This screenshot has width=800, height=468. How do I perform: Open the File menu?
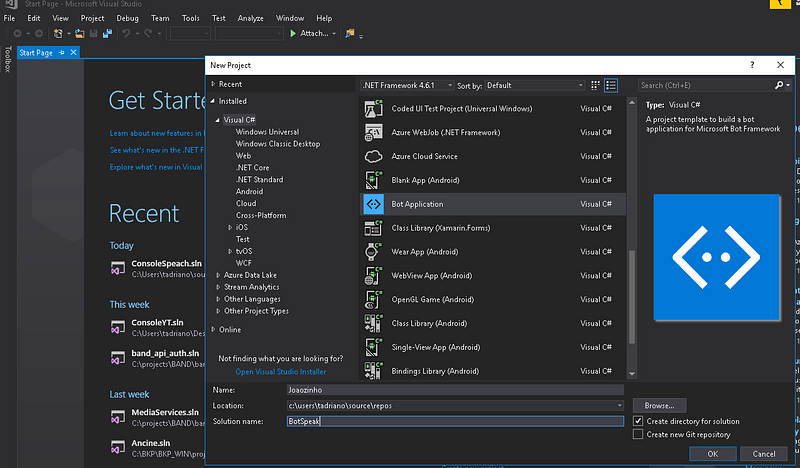point(9,18)
